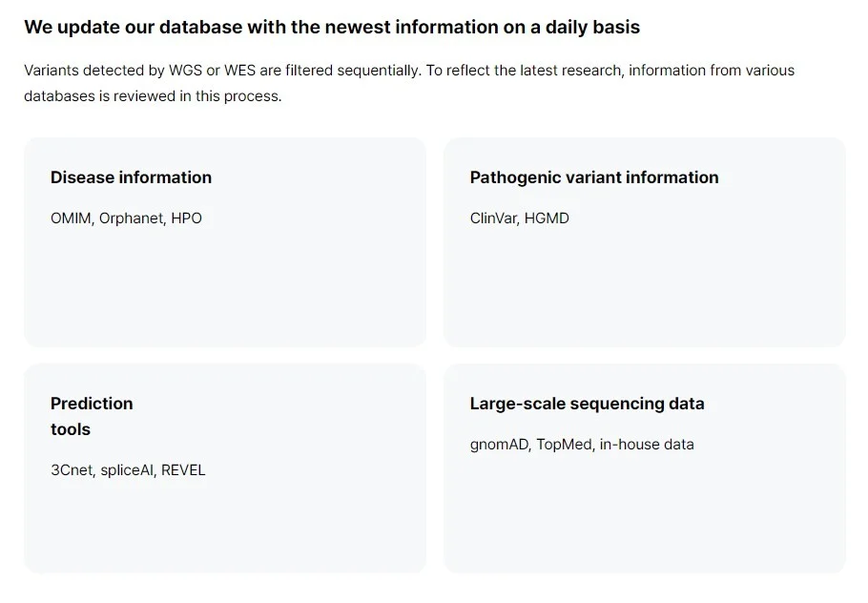868x603 pixels.
Task: Select the Pathogenic variant information title
Action: [x=593, y=177]
